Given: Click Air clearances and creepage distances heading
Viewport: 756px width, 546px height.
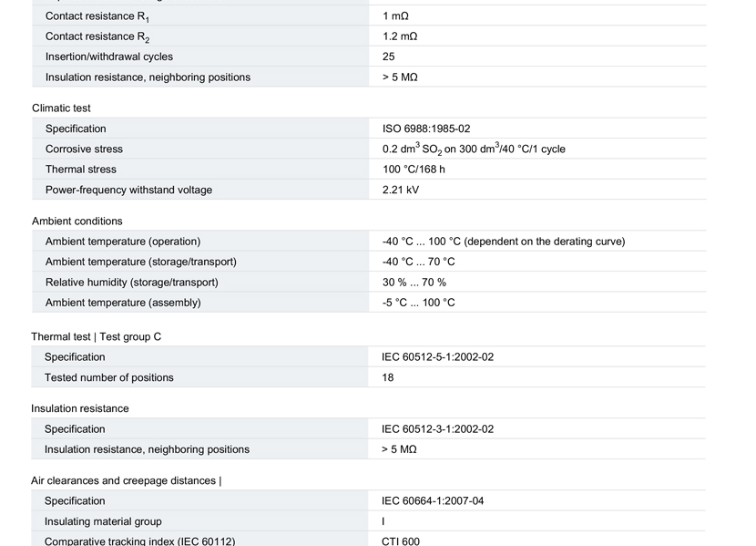Looking at the screenshot, I should pos(126,480).
